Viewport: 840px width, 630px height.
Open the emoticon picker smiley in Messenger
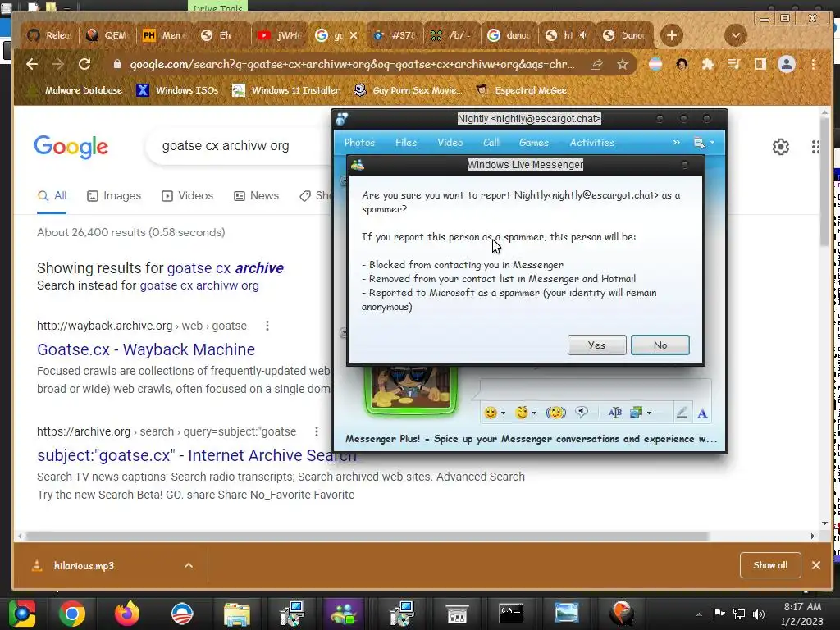pos(491,413)
